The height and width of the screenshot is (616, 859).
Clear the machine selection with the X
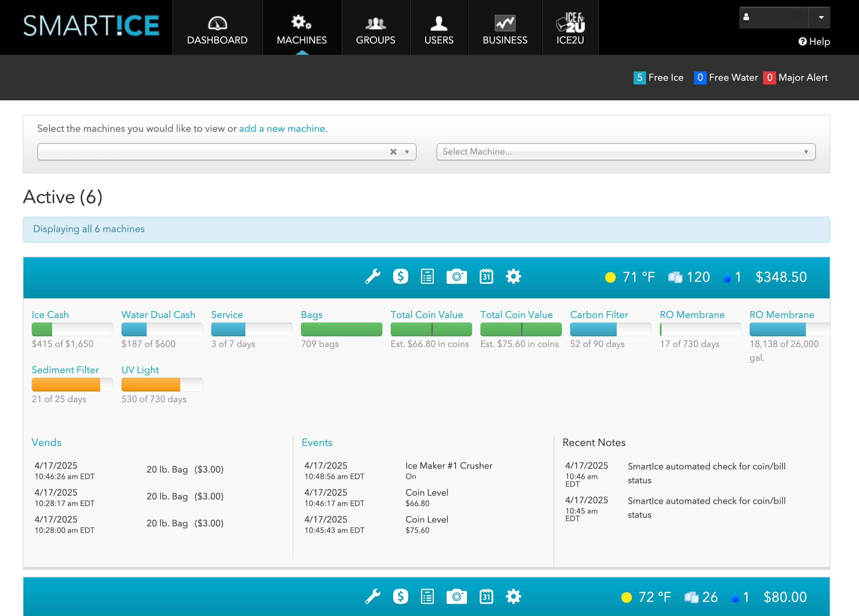(394, 151)
